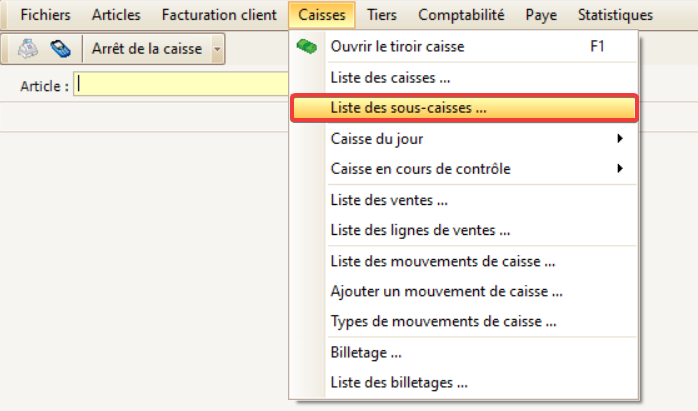Click the green cash icon beside Ouvrir le tiroir

coord(307,46)
